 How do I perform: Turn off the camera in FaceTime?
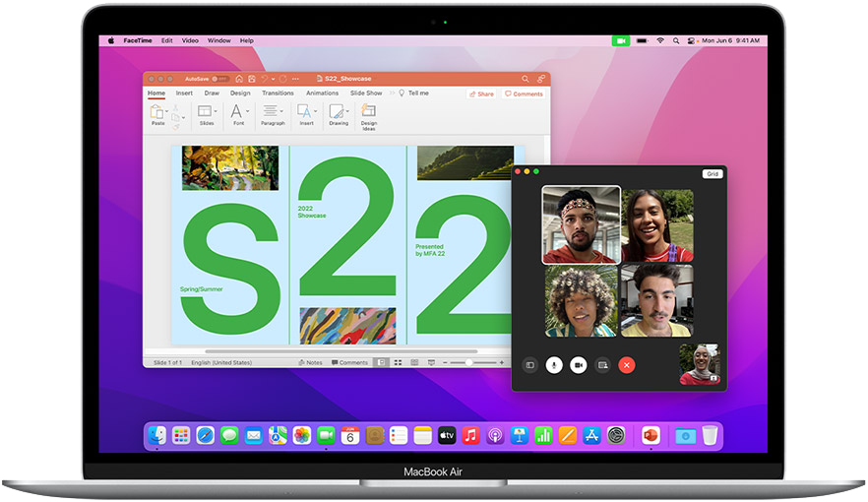tap(579, 365)
